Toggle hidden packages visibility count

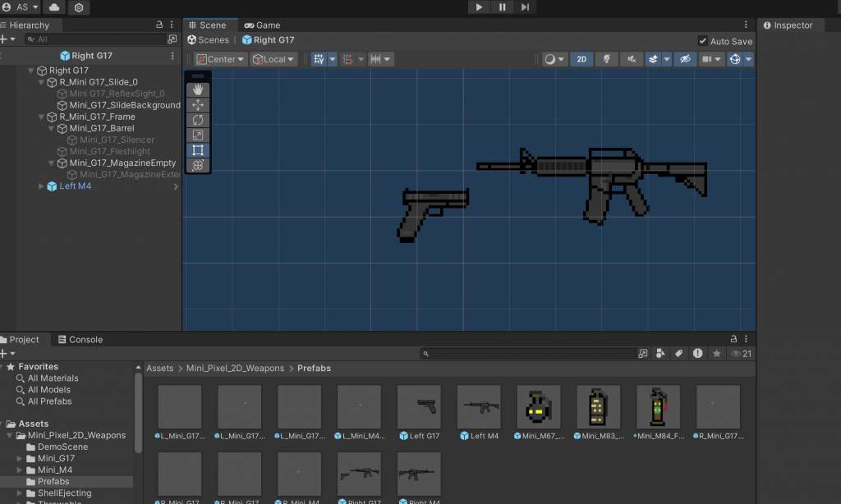click(x=742, y=353)
